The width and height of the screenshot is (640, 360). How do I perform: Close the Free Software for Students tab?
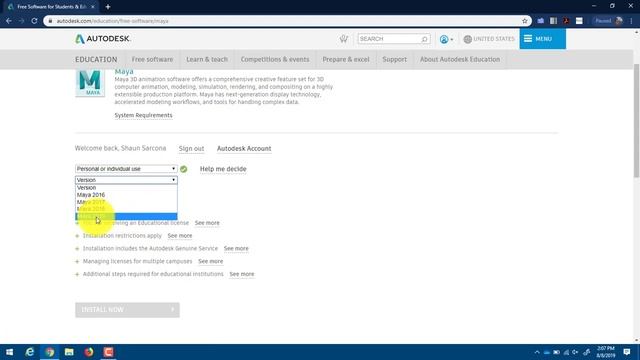pyautogui.click(x=93, y=7)
